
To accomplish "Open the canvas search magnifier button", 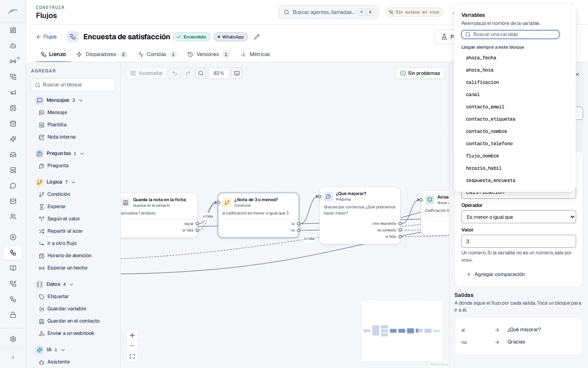I will (201, 73).
